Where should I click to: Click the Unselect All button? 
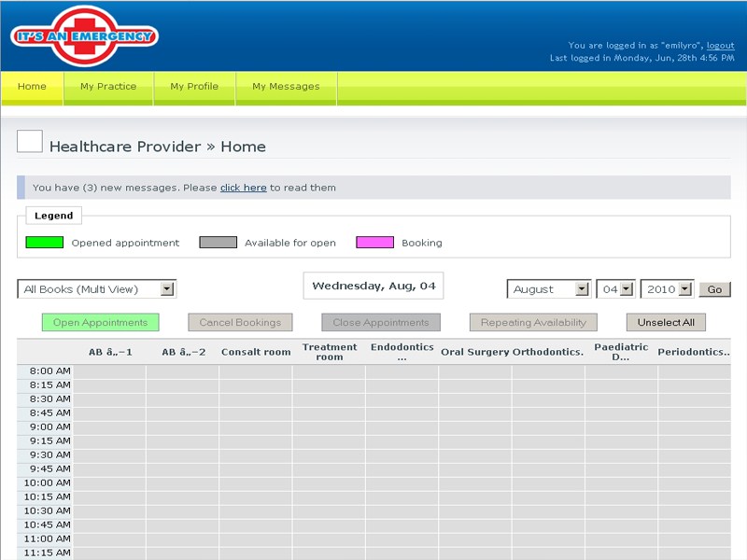coord(666,322)
